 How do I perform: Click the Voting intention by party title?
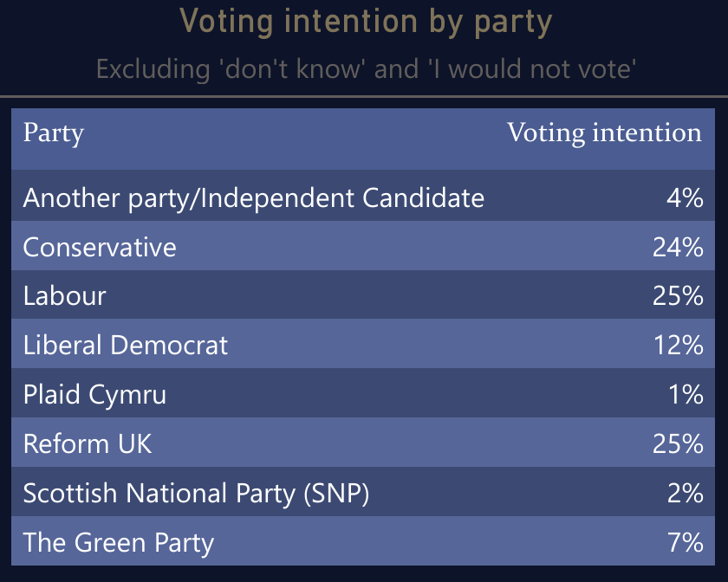[x=366, y=22]
